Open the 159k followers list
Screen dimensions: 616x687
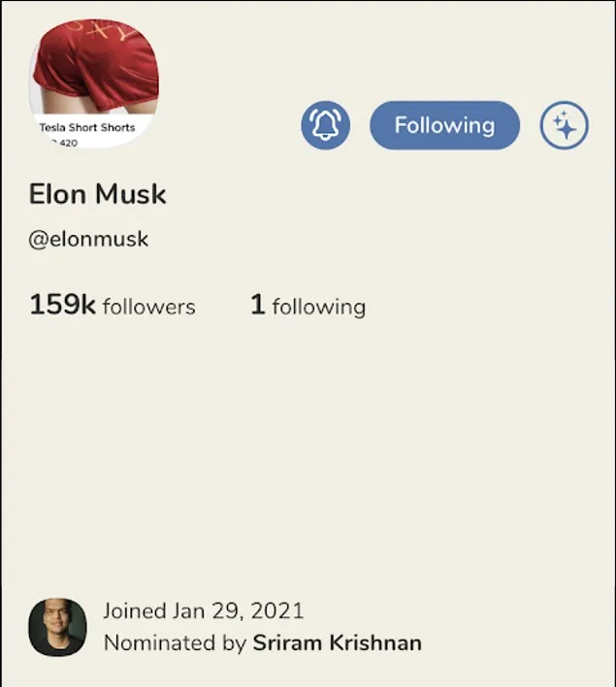[x=112, y=306]
